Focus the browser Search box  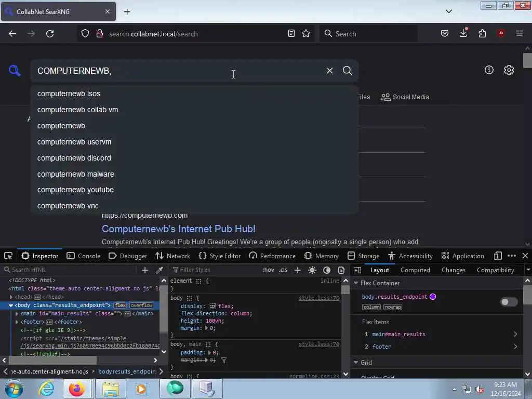[x=368, y=34]
